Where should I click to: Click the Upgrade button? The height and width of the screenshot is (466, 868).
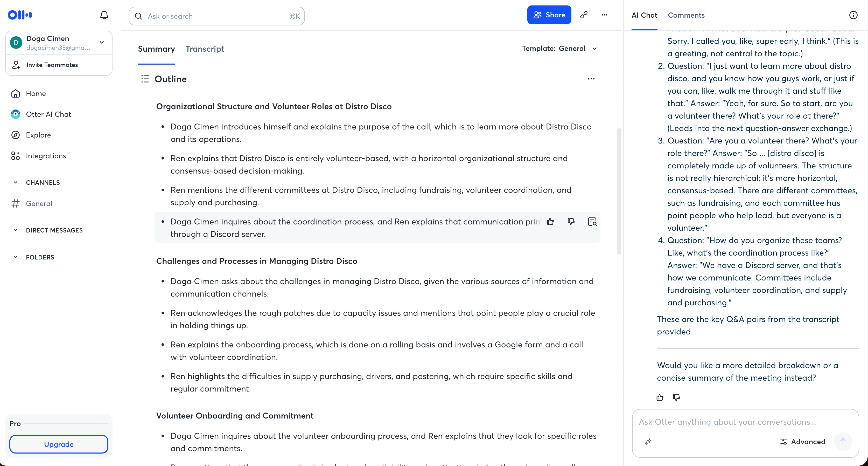point(59,444)
